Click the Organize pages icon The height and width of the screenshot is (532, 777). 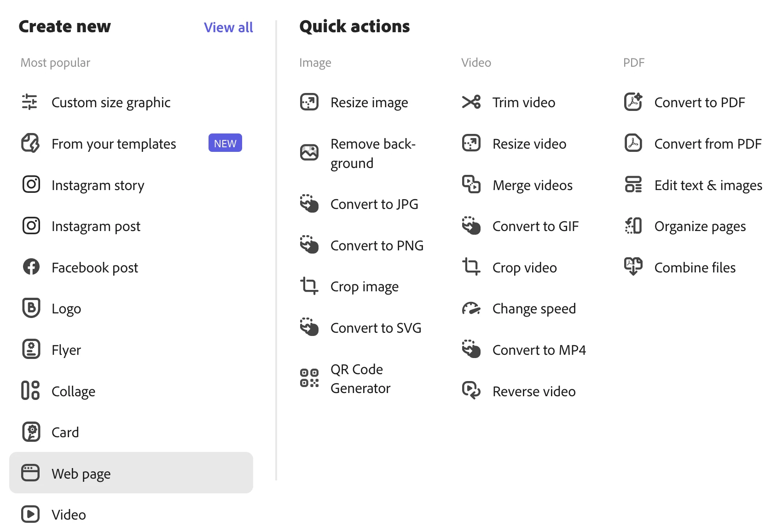[633, 226]
